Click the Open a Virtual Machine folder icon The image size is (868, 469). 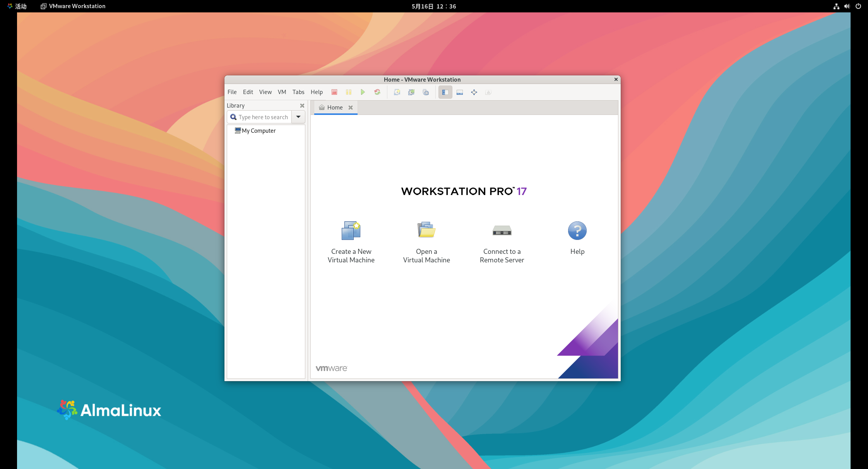(426, 230)
